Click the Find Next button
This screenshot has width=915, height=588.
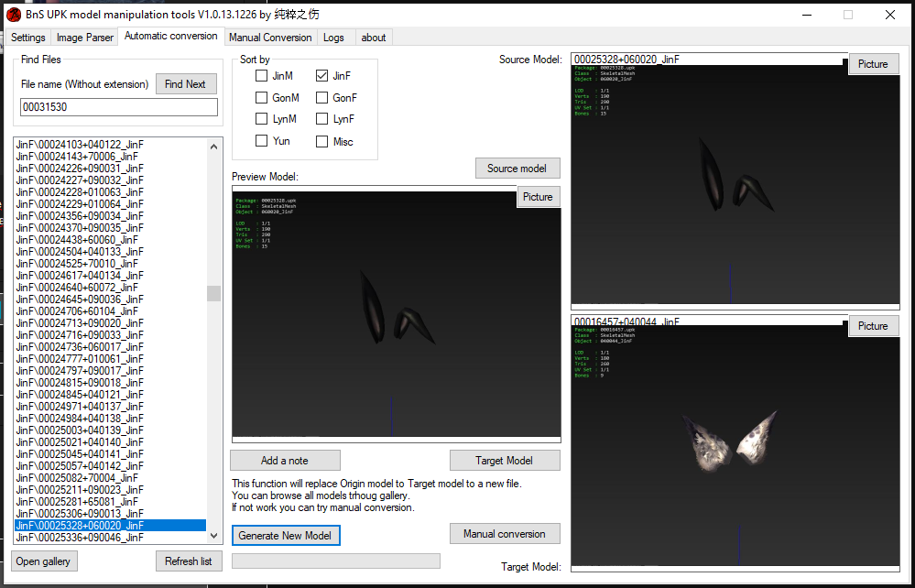(186, 84)
